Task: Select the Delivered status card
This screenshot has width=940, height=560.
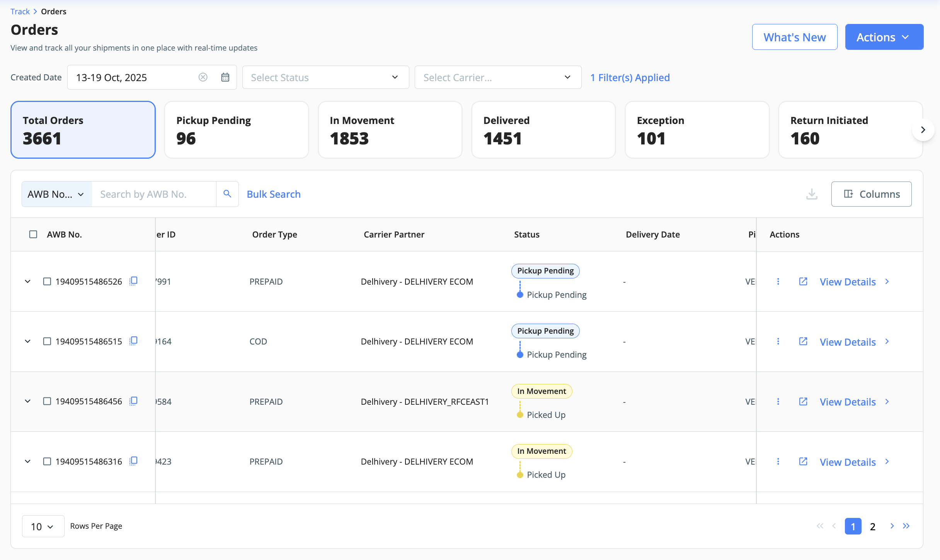Action: pos(543,130)
